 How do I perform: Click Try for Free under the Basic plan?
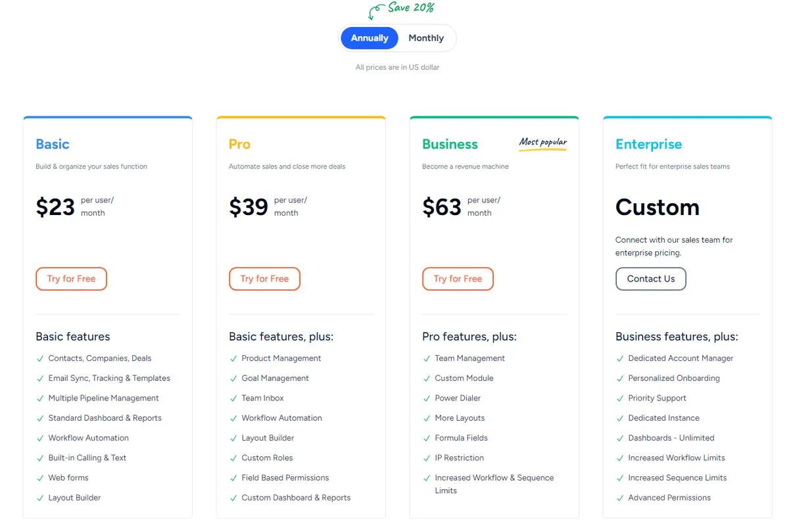71,278
